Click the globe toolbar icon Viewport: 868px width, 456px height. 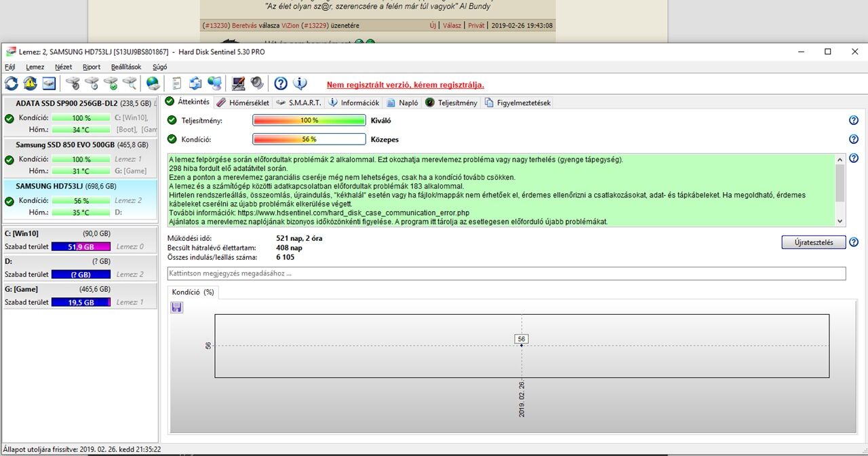point(153,83)
